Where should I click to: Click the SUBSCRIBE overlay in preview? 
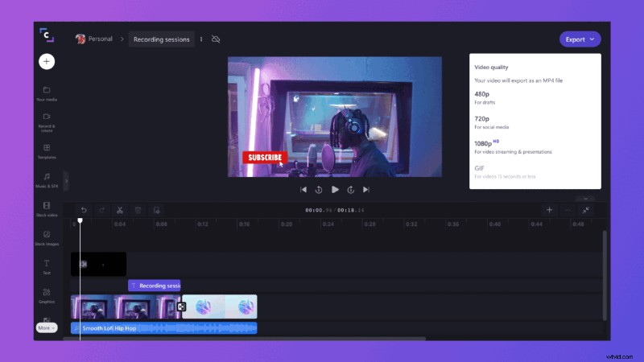point(265,158)
